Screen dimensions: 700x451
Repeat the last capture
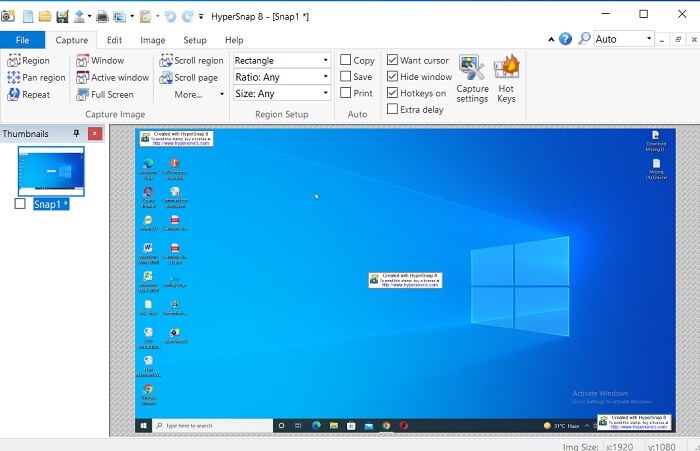pos(29,94)
